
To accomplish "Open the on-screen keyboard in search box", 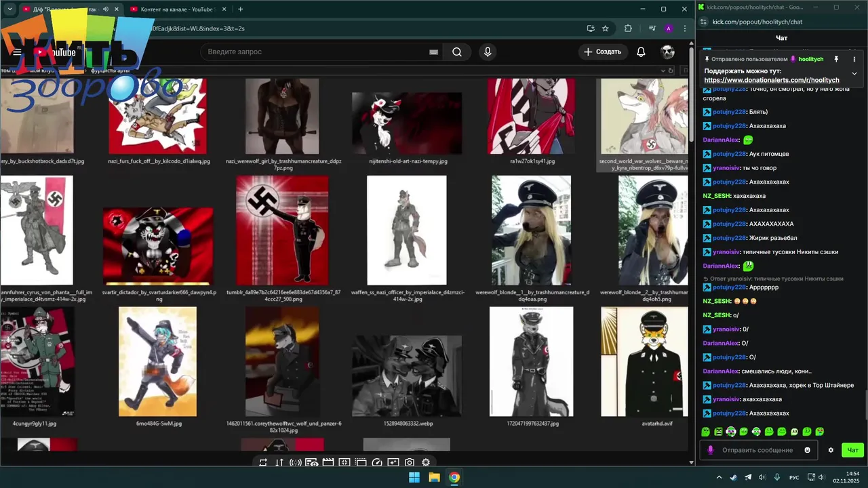I will [434, 52].
